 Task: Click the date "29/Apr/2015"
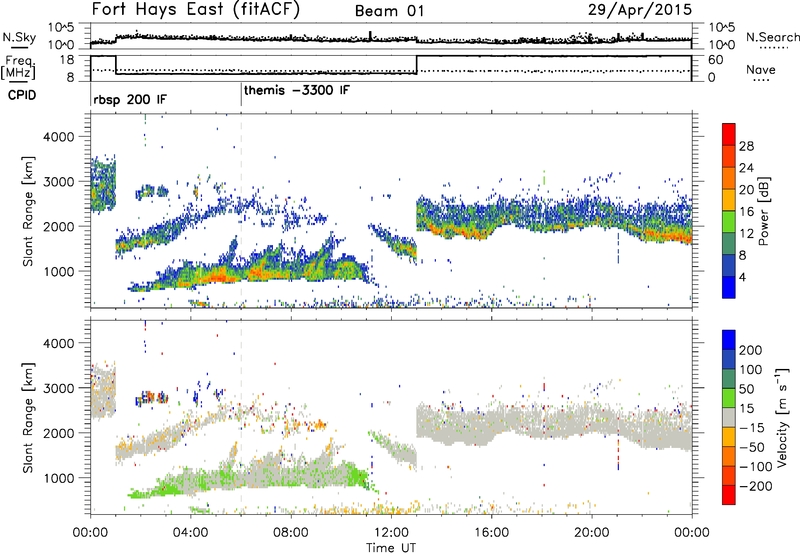click(640, 10)
